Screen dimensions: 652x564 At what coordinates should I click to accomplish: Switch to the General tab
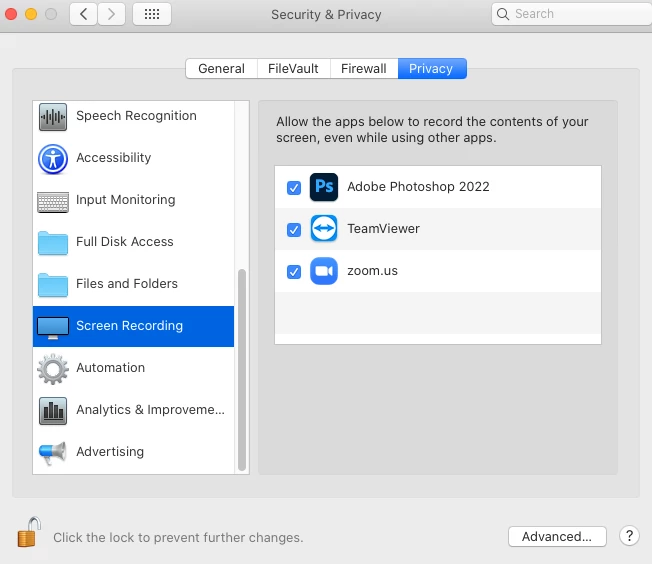[221, 69]
